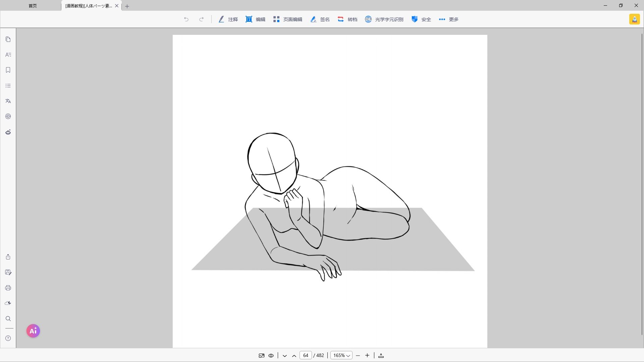Screen dimensions: 644x362
Task: Open the robot assistant sidebar icon
Action: point(8,132)
